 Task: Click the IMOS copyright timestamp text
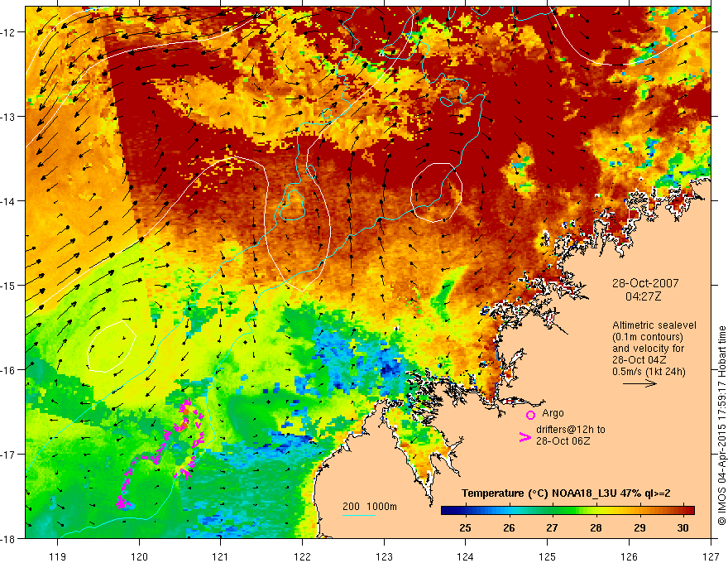pos(721,426)
